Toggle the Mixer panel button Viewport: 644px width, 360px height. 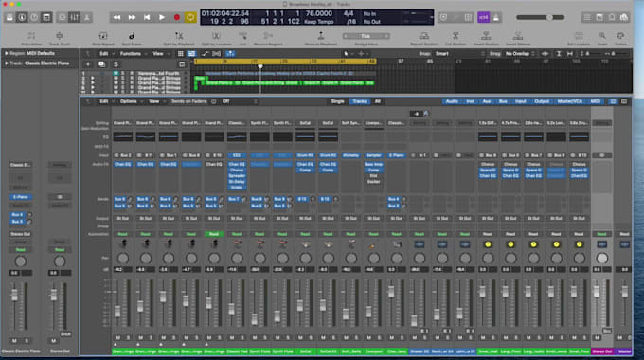(74, 17)
